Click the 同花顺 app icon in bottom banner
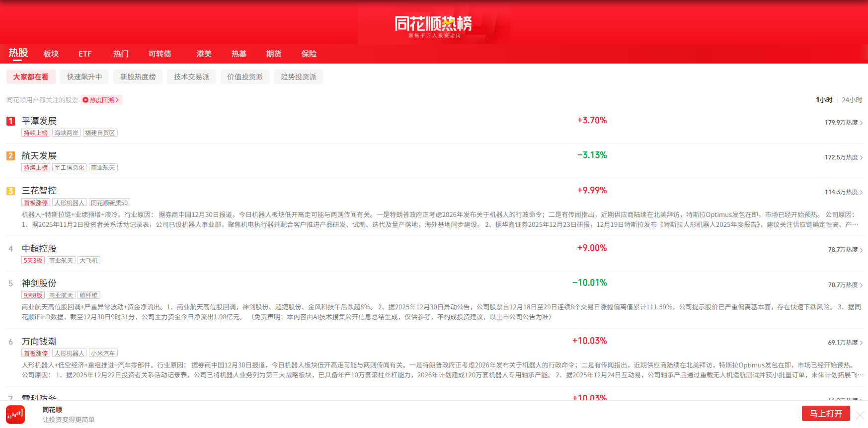The image size is (868, 428). click(x=15, y=415)
